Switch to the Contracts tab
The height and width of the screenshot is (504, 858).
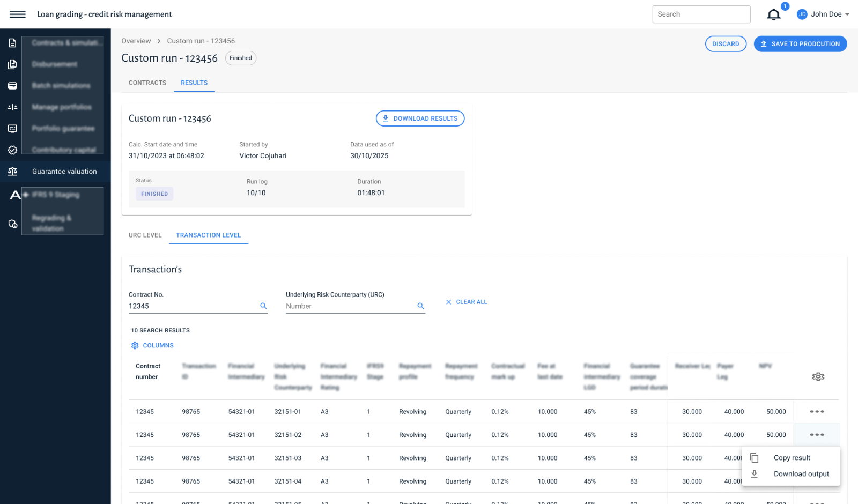(x=147, y=83)
